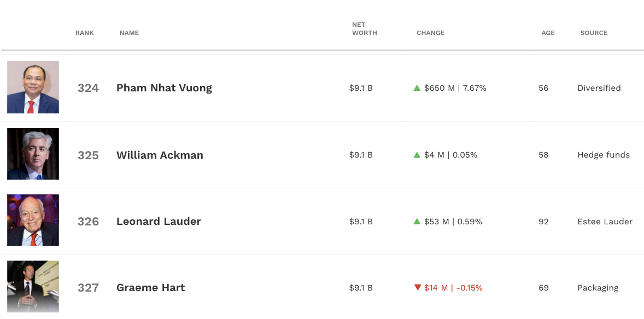Sort by the SOURCE column header
The width and height of the screenshot is (644, 319).
594,33
